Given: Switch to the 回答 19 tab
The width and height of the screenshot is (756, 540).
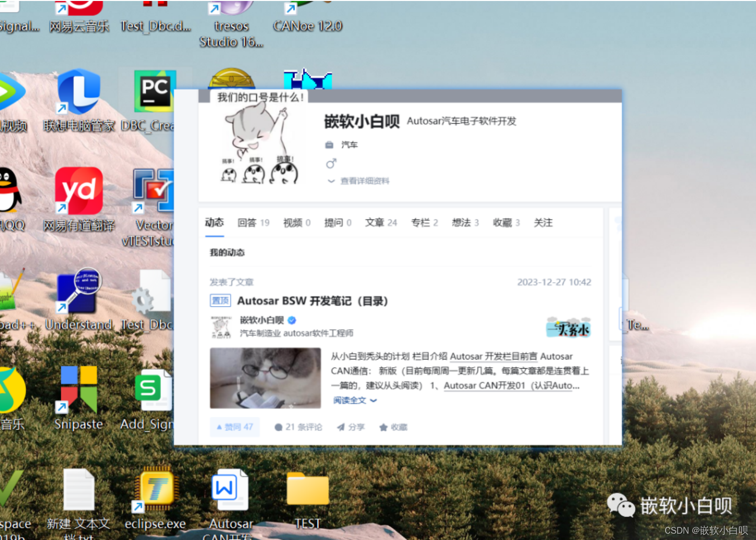Looking at the screenshot, I should click(x=253, y=223).
